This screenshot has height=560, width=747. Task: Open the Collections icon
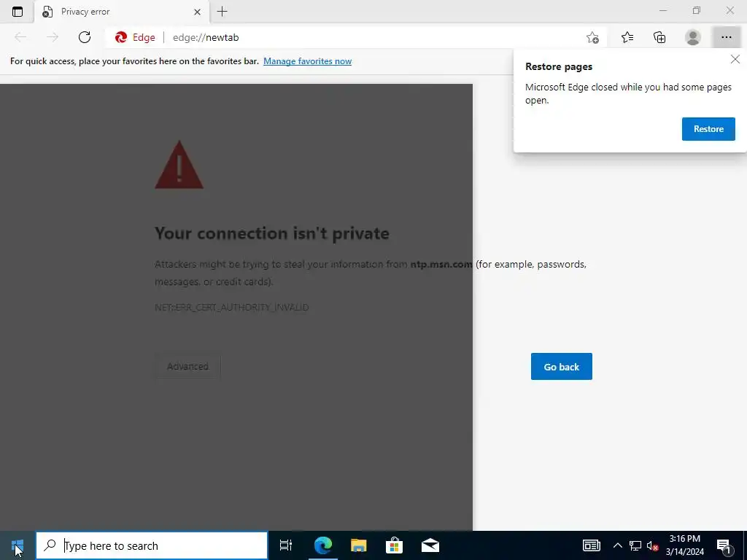659,37
